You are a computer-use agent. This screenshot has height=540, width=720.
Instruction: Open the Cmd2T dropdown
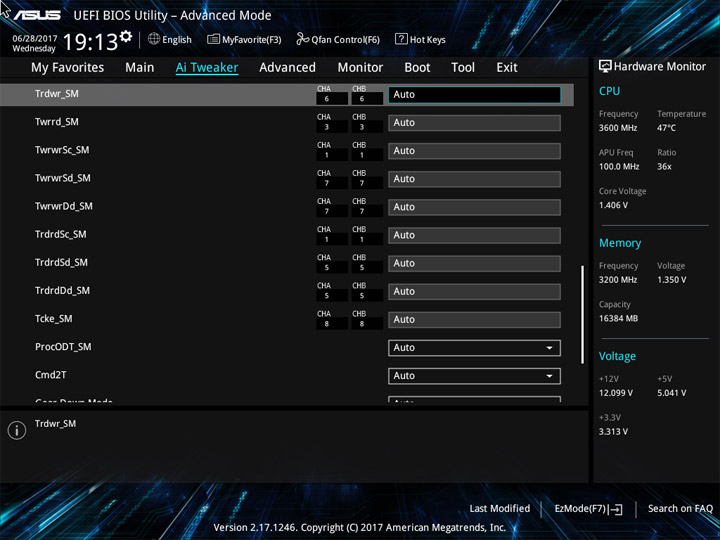[474, 376]
